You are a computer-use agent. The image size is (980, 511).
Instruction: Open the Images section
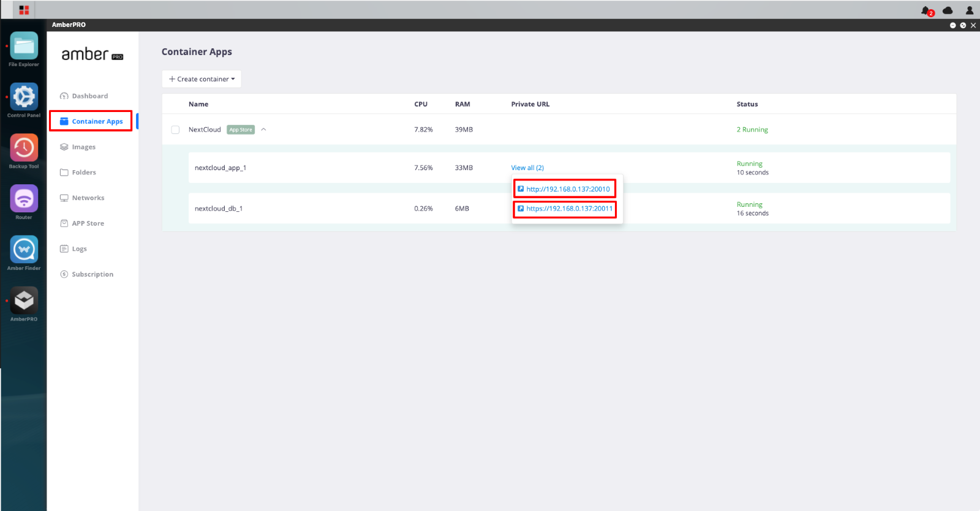pyautogui.click(x=84, y=147)
